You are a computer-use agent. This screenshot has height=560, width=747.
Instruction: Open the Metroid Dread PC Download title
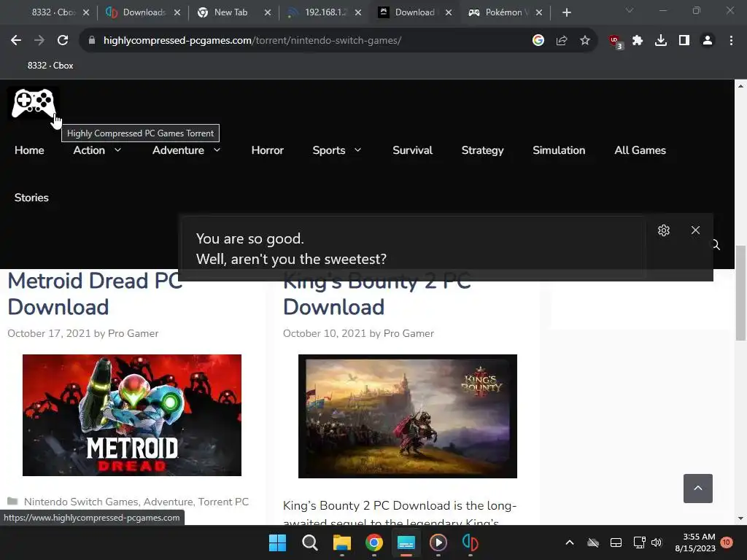pyautogui.click(x=96, y=294)
